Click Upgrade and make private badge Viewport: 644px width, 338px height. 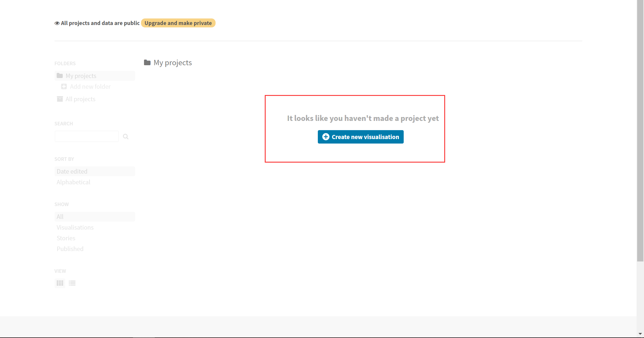[178, 23]
